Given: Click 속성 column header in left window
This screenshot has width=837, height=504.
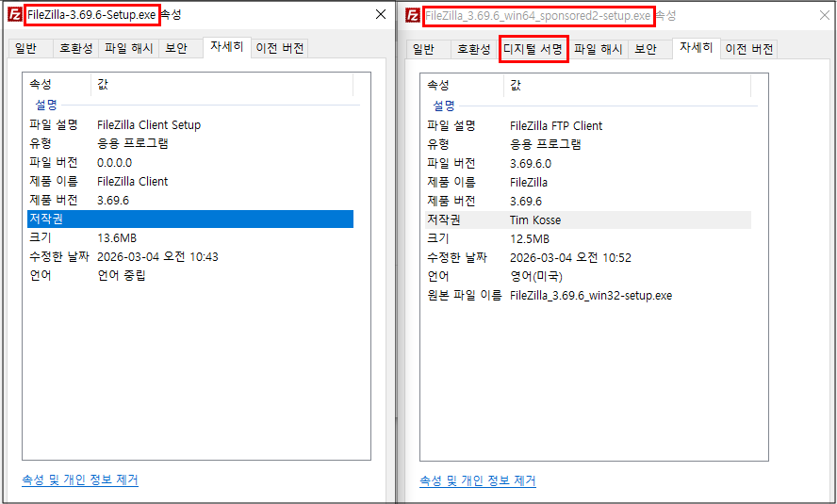Looking at the screenshot, I should [x=58, y=84].
